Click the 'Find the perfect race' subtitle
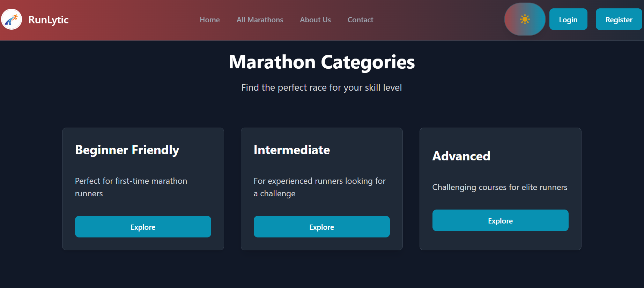Viewport: 644px width, 288px height. click(322, 88)
